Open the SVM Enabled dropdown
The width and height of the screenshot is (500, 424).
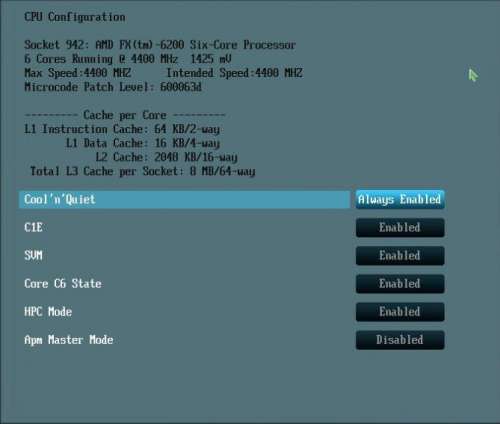click(x=400, y=256)
